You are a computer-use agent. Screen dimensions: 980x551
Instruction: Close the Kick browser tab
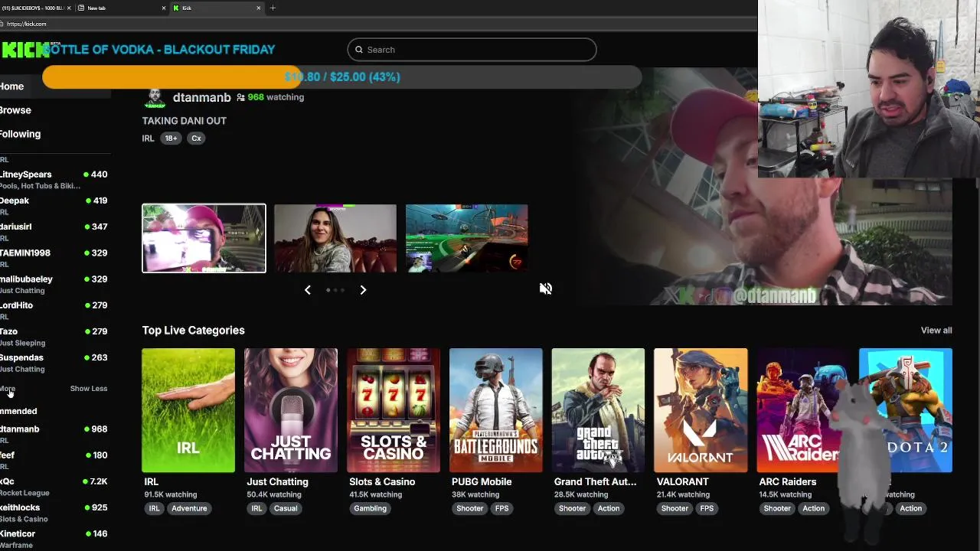click(258, 8)
